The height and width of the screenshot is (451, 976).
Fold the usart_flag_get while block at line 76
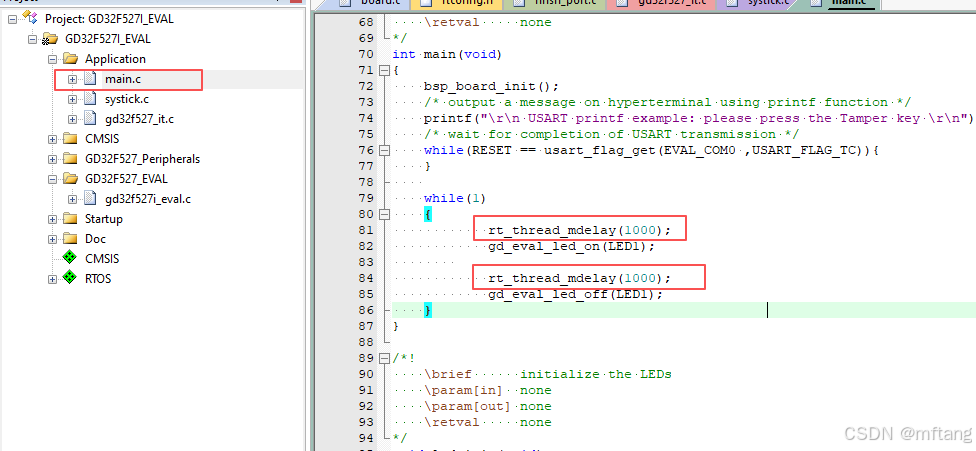click(x=384, y=150)
